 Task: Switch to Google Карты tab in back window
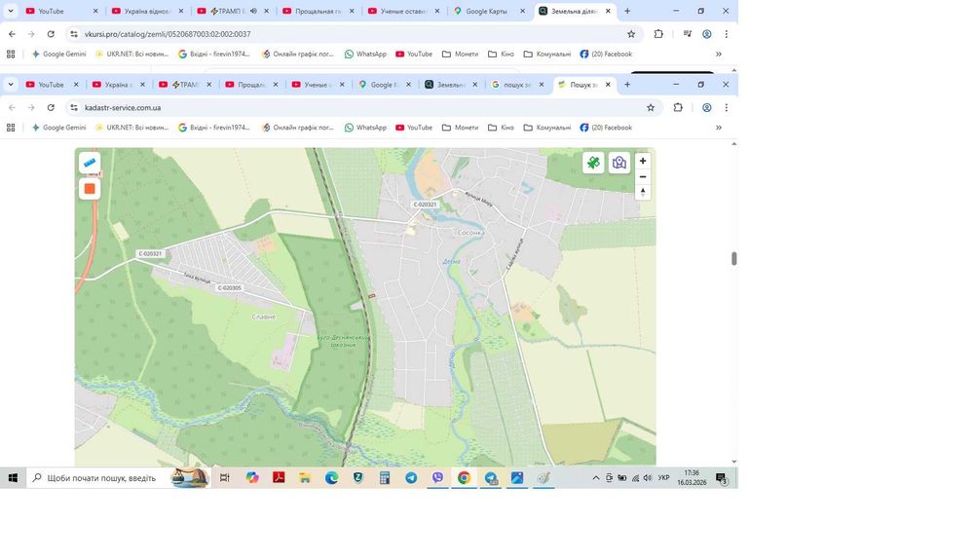tap(490, 11)
